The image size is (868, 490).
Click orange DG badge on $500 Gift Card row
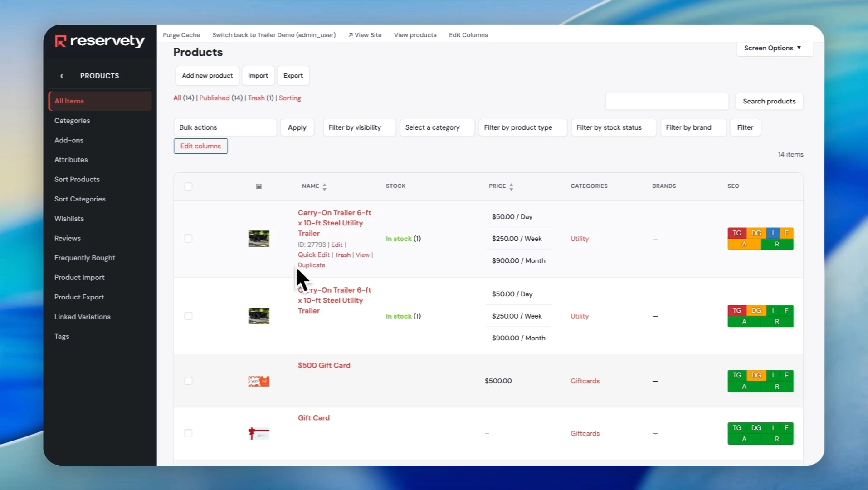756,375
